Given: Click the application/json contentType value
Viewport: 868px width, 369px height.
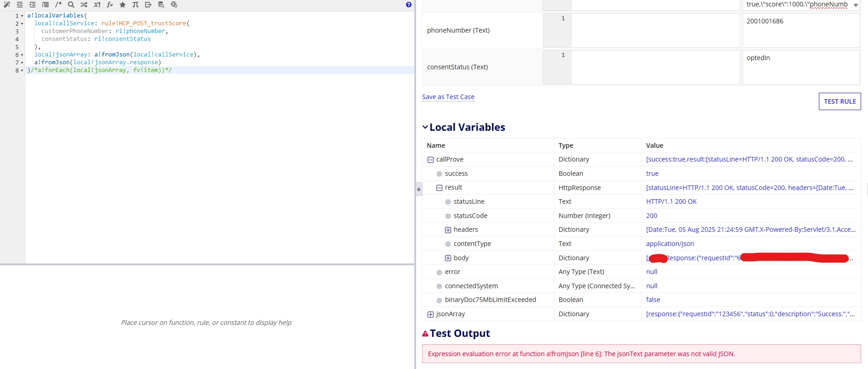Looking at the screenshot, I should pos(670,244).
